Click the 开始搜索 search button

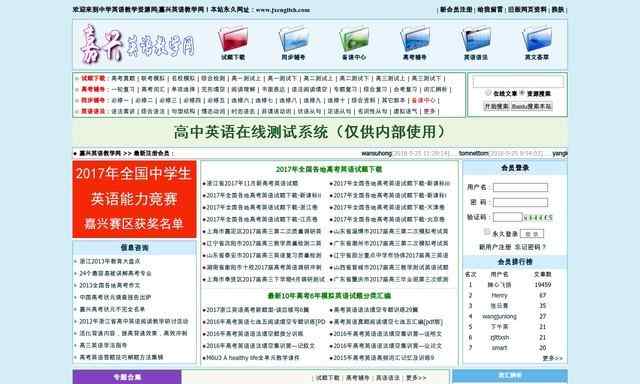[496, 107]
